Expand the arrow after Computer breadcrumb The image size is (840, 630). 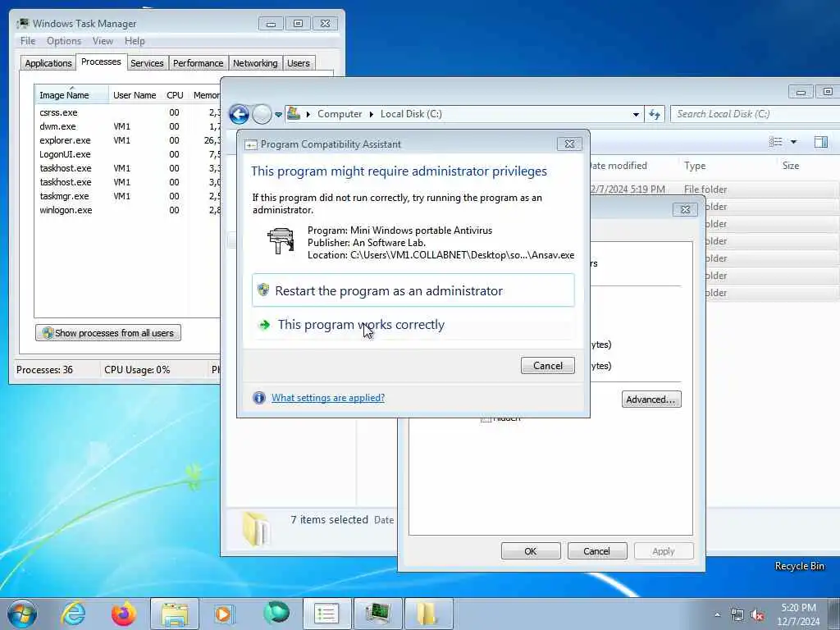point(371,114)
